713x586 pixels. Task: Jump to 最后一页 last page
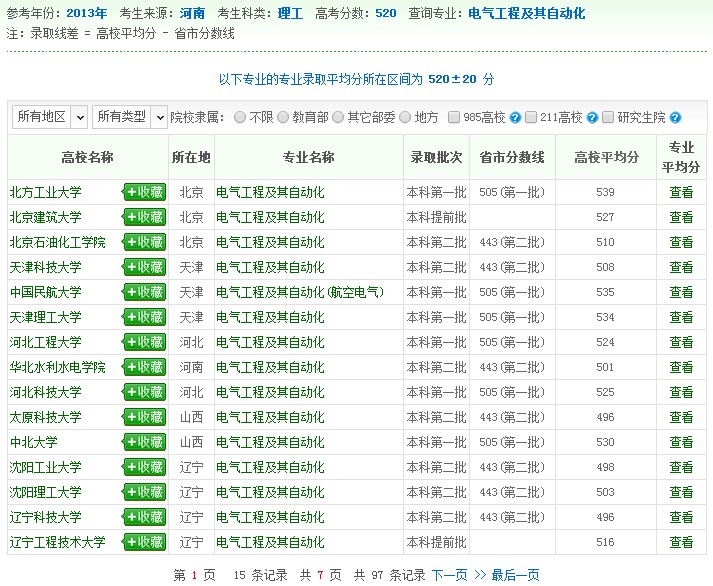tap(515, 575)
